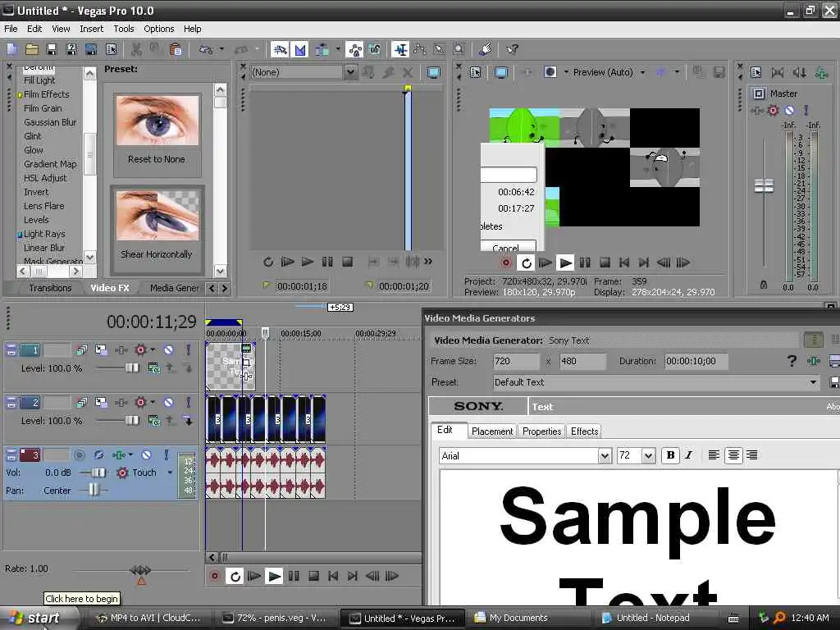The image size is (840, 630).
Task: Mute audio track 3
Action: point(146,454)
